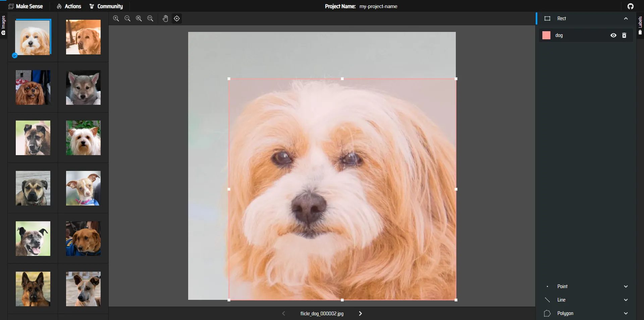Select the golden retriever thumbnail

pos(83,37)
